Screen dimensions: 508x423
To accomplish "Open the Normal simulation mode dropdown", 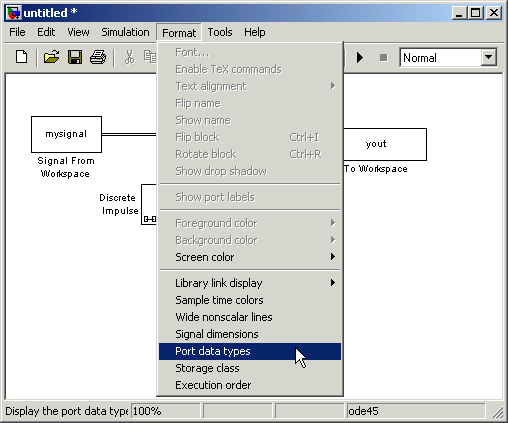I will tap(488, 58).
